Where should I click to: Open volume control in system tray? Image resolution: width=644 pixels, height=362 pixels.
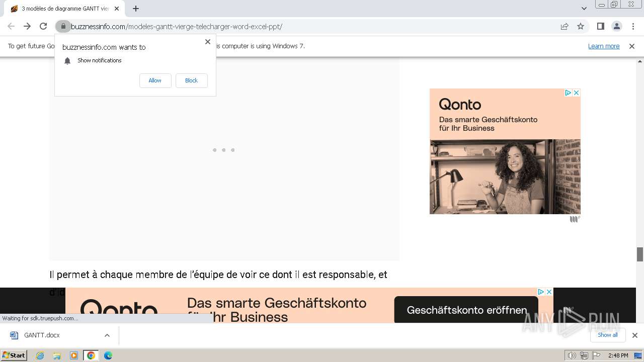572,355
